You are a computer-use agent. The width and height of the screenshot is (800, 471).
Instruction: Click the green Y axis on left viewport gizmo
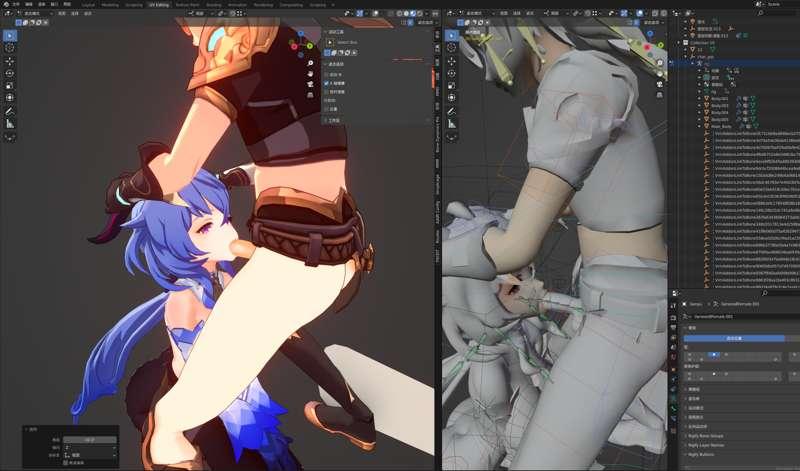[x=310, y=46]
